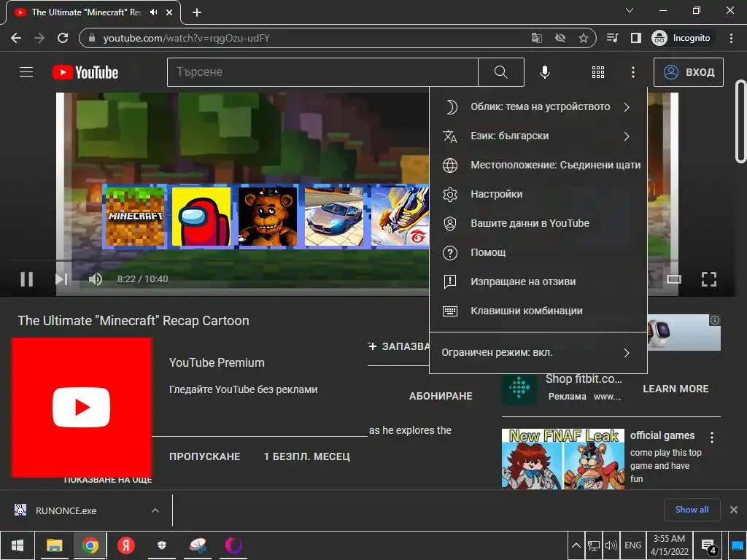This screenshot has width=747, height=560.
Task: Skip to next video
Action: [x=61, y=279]
